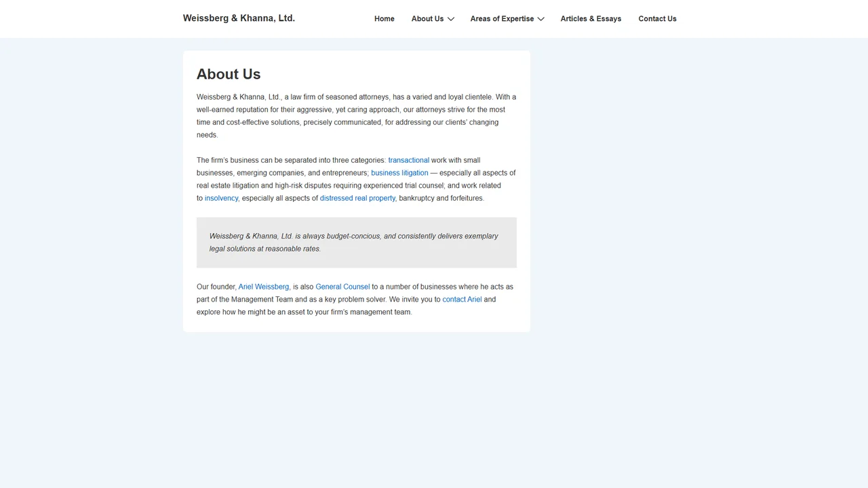View Ariel Weissberg's profile link
The width and height of the screenshot is (868, 488).
pos(264,287)
